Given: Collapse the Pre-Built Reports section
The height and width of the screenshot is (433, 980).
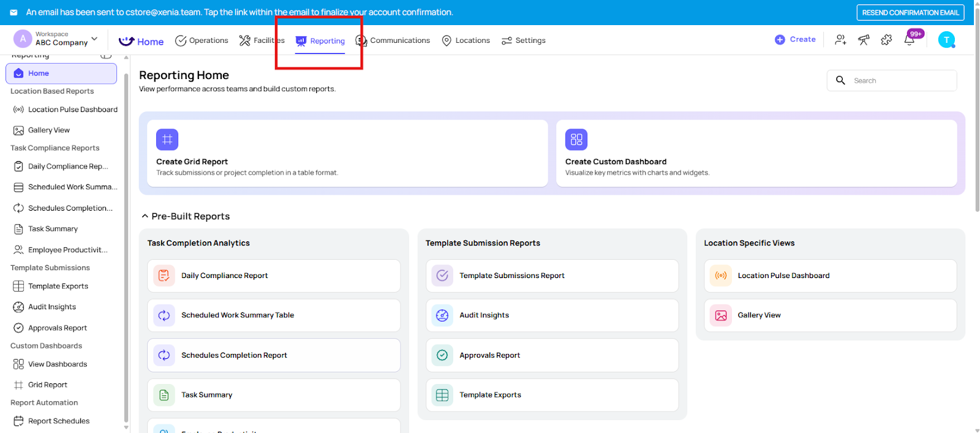Looking at the screenshot, I should [x=145, y=216].
